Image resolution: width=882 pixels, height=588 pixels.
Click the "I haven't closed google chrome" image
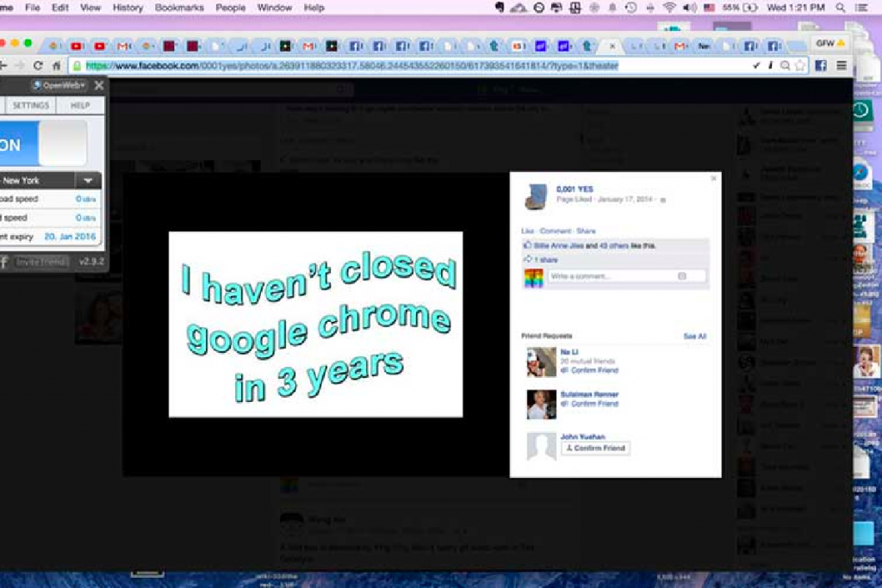click(x=315, y=325)
